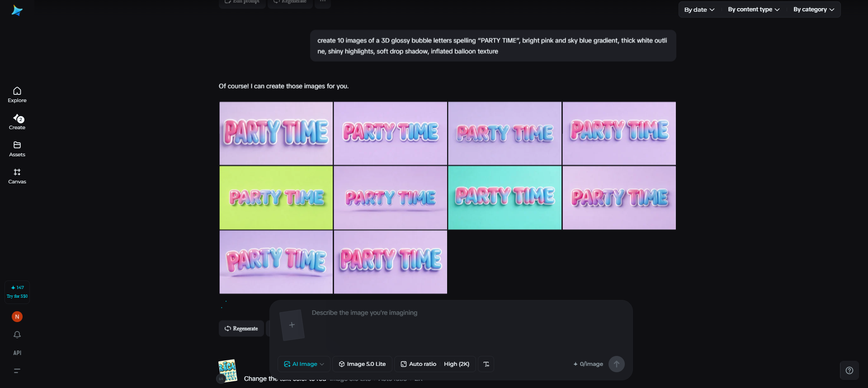Image resolution: width=868 pixels, height=388 pixels.
Task: Open the Create section
Action: (17, 122)
